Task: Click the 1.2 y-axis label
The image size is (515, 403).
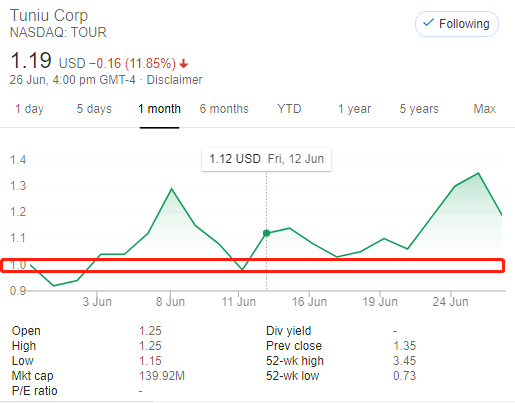Action: coord(18,212)
